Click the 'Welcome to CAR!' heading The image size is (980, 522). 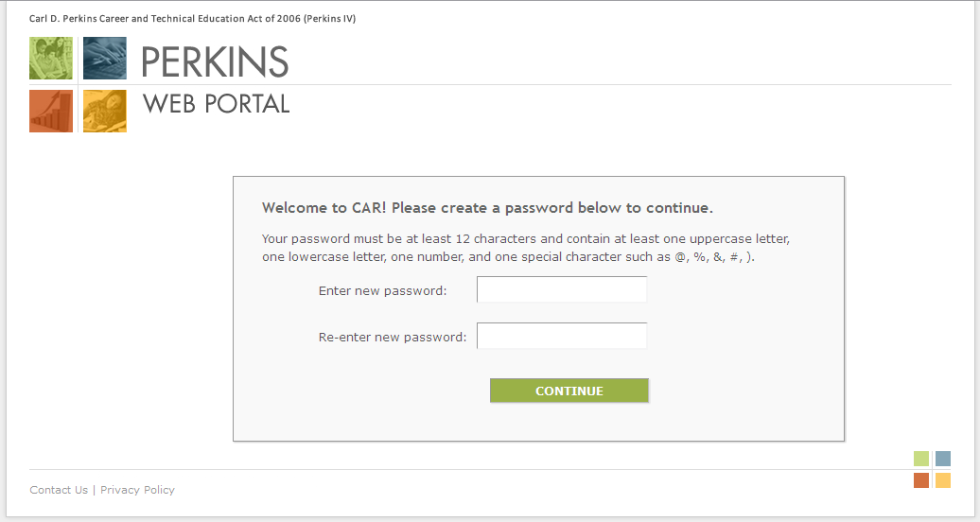487,208
